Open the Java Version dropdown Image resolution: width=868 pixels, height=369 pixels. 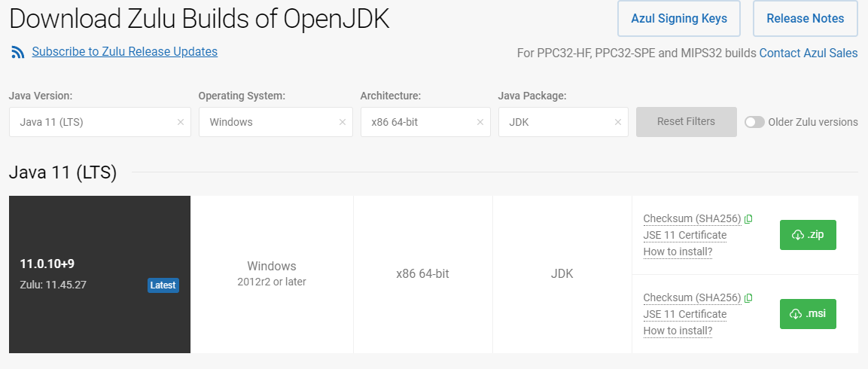tap(99, 122)
